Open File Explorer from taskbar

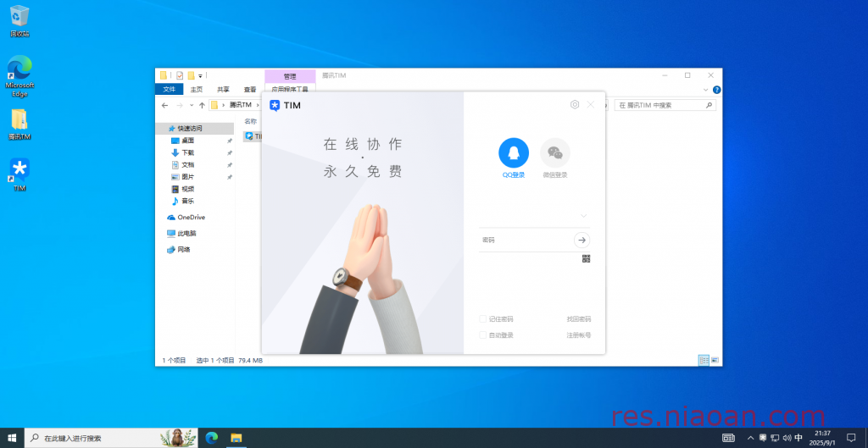tap(236, 438)
